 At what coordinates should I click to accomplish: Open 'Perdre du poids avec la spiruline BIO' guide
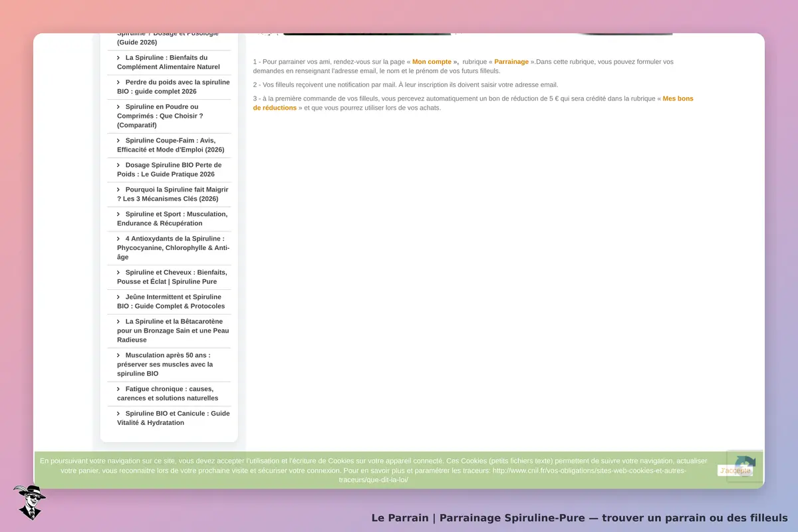coord(174,86)
